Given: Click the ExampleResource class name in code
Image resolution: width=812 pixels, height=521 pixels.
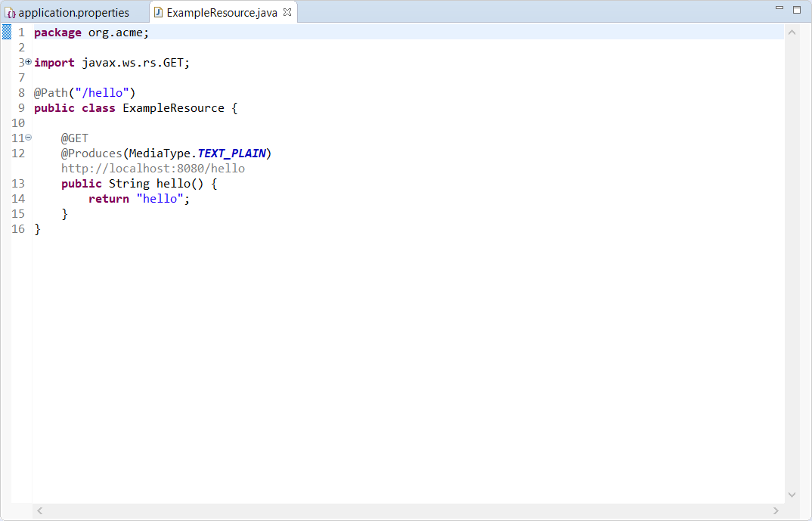Looking at the screenshot, I should (173, 108).
